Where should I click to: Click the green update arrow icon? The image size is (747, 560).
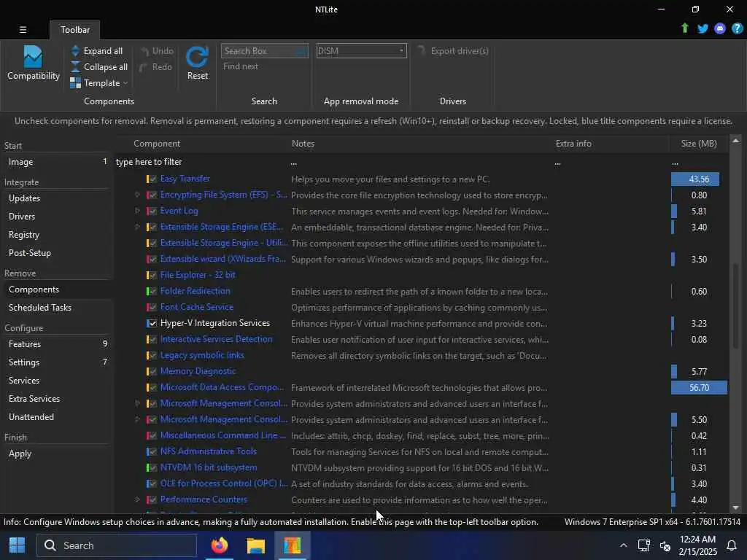pos(684,28)
